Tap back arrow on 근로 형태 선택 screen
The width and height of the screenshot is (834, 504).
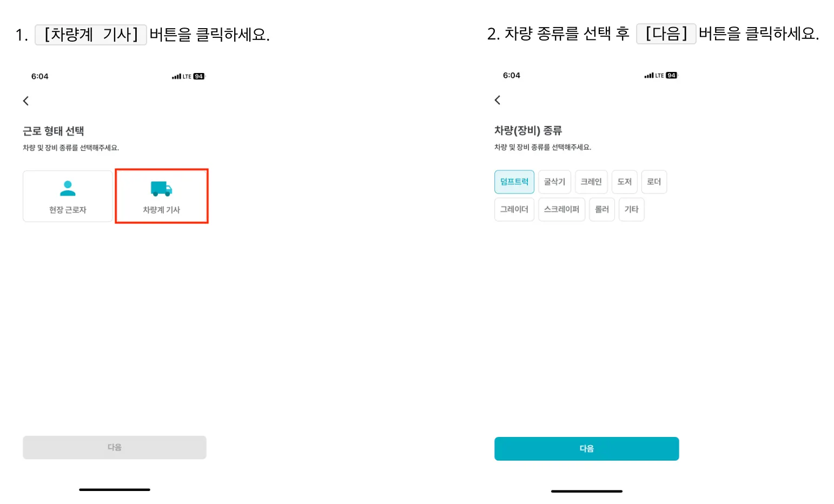(x=26, y=101)
